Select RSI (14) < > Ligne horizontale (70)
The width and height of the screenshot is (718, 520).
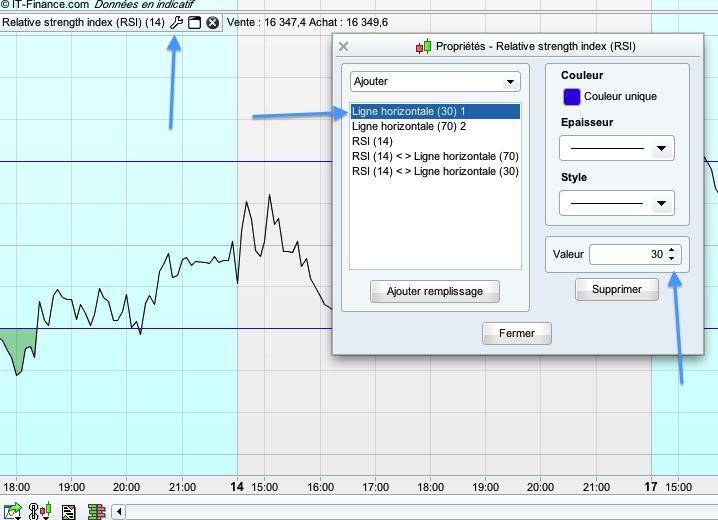coord(435,157)
